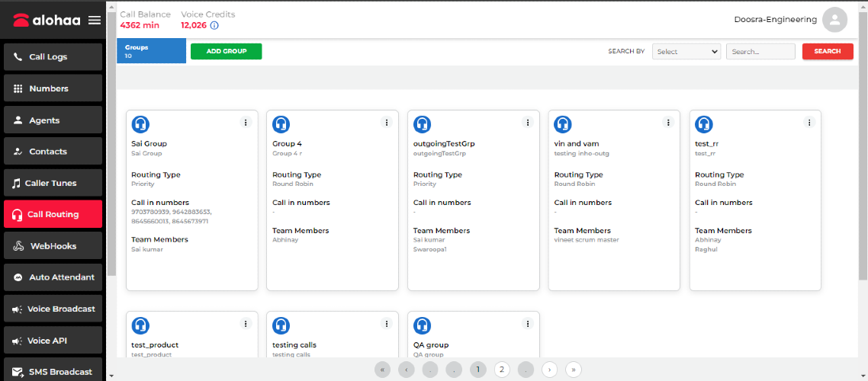Click the alohaa logo

[47, 21]
